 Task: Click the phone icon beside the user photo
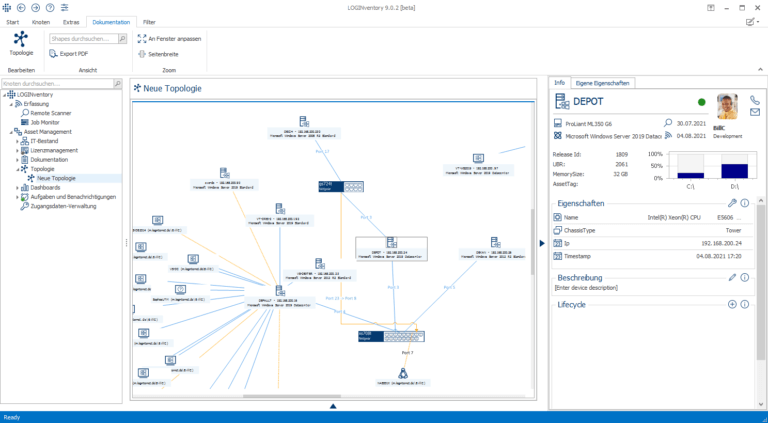coord(755,100)
